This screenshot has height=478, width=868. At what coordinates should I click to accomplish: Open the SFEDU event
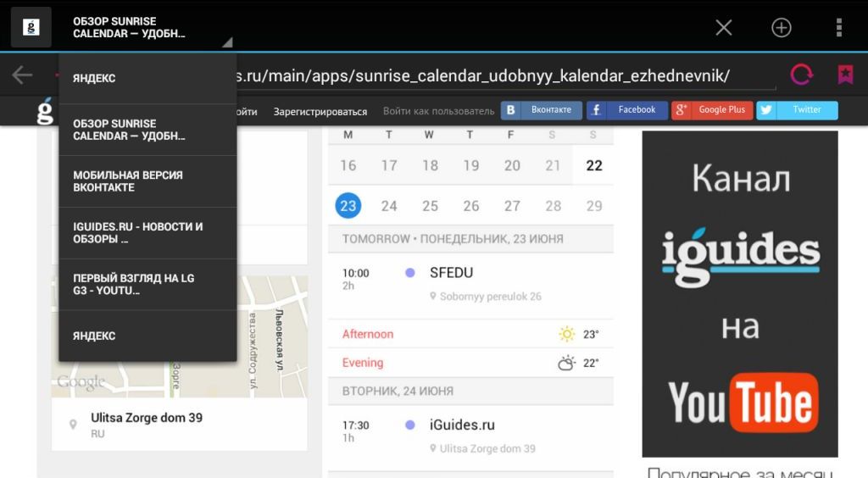(470, 285)
